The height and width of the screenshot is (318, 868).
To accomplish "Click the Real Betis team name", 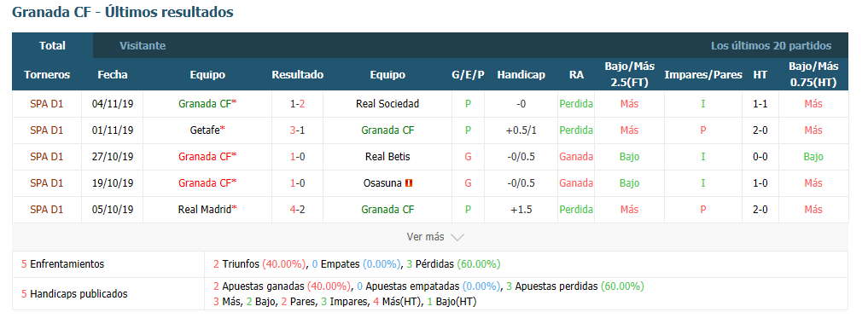I will 387,157.
